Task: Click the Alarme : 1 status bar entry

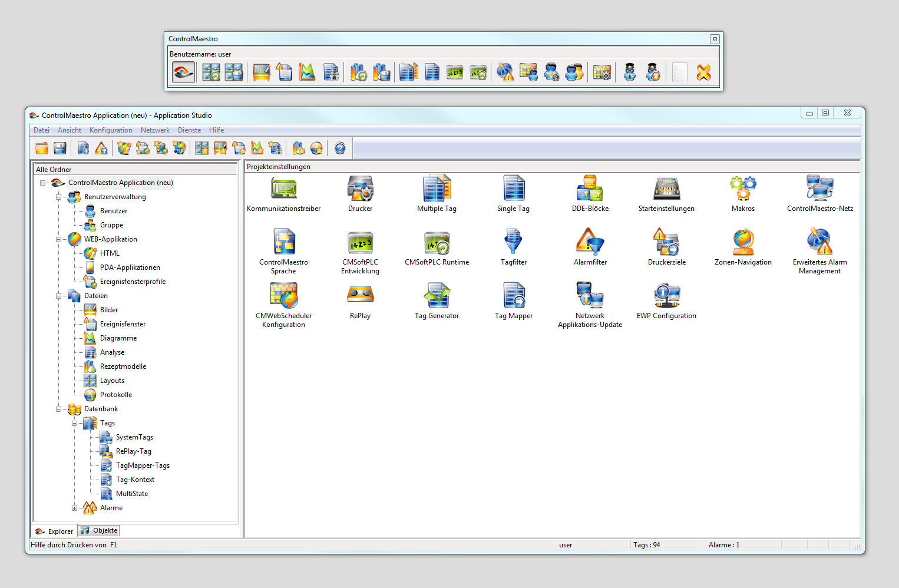Action: click(724, 545)
